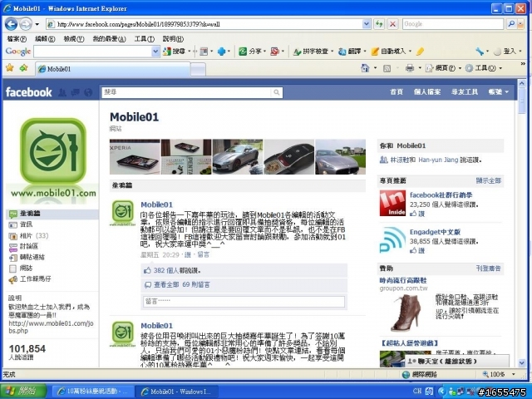Click the Facebook search input field

click(186, 92)
